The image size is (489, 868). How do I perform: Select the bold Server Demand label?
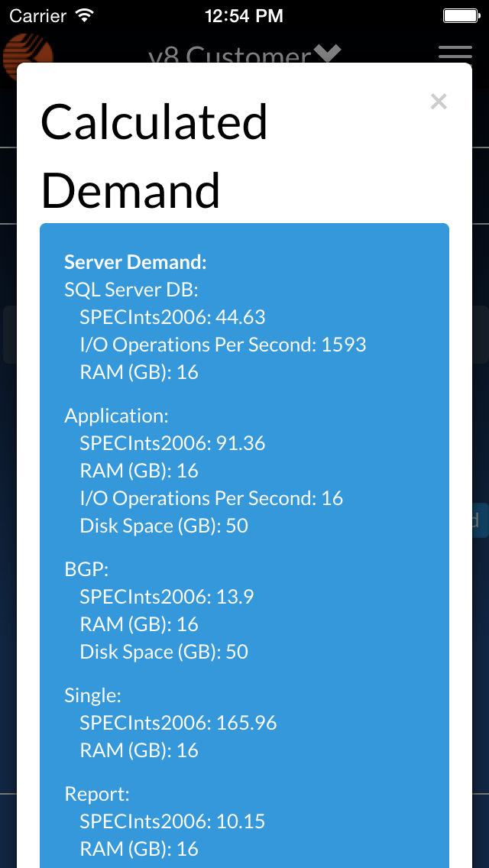(x=135, y=262)
